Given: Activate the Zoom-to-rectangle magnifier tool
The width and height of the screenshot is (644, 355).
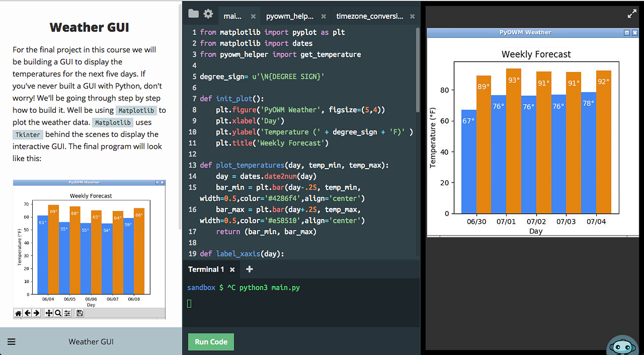Looking at the screenshot, I should coord(58,313).
